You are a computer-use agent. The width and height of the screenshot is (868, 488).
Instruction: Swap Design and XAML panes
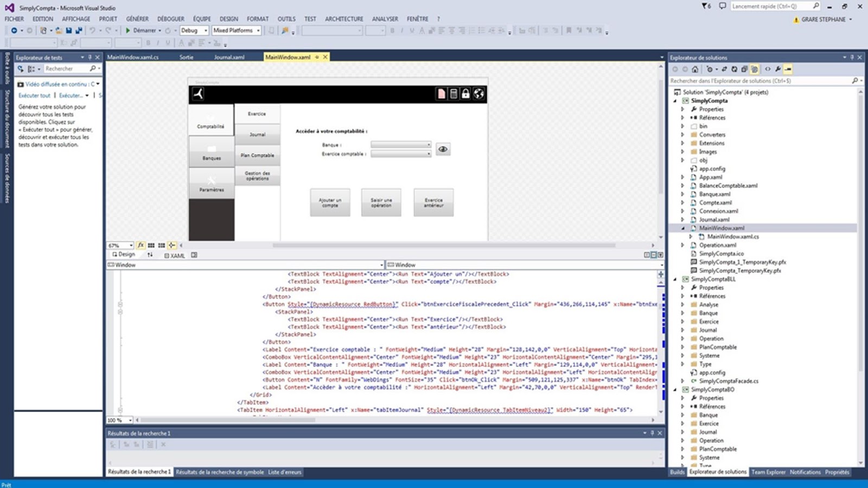[150, 255]
